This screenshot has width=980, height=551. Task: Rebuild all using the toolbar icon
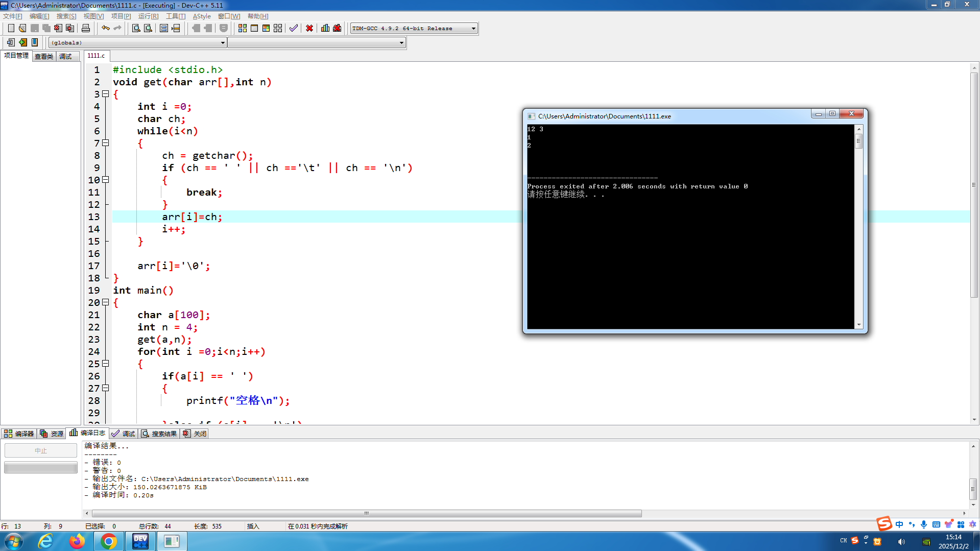point(278,28)
